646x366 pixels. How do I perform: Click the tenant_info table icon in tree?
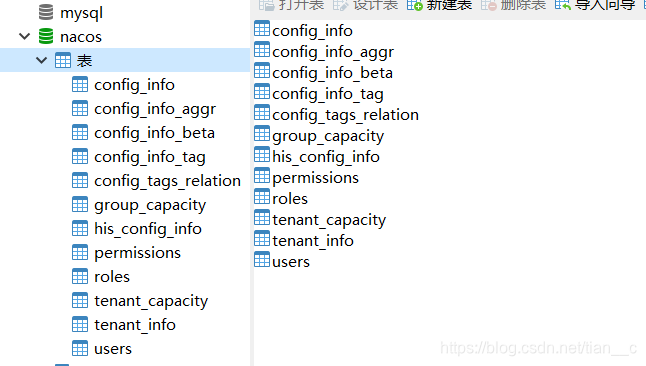pyautogui.click(x=80, y=324)
